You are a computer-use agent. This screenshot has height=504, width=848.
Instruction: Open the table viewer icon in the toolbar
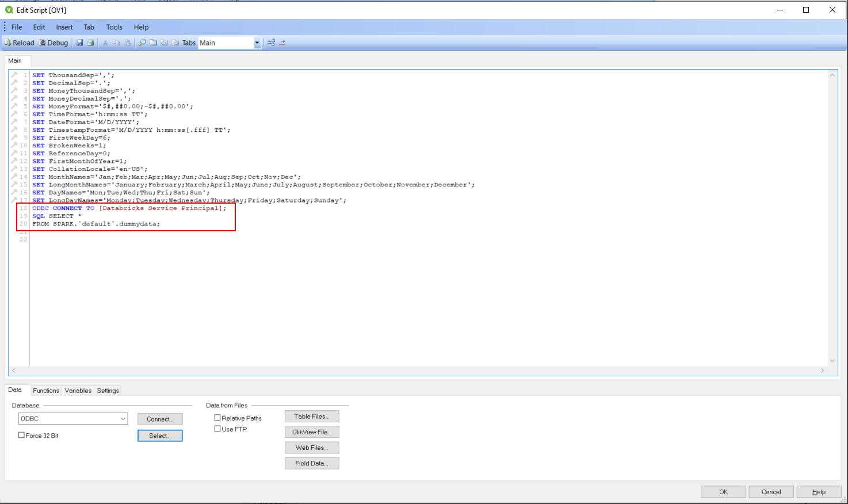coord(271,43)
